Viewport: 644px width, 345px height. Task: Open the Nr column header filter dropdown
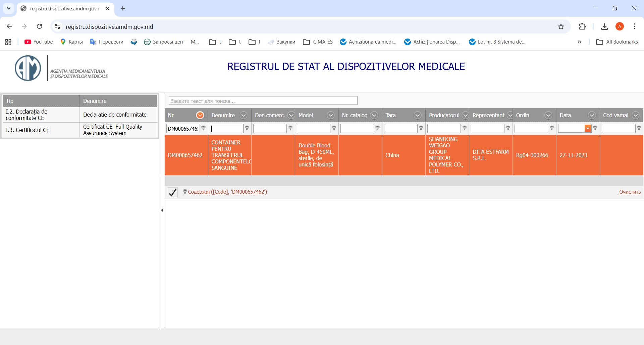click(200, 115)
